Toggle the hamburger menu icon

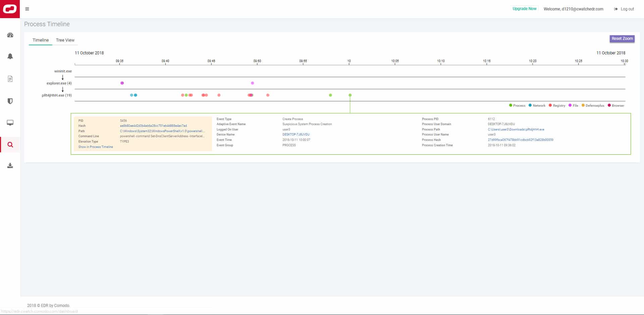point(27,9)
